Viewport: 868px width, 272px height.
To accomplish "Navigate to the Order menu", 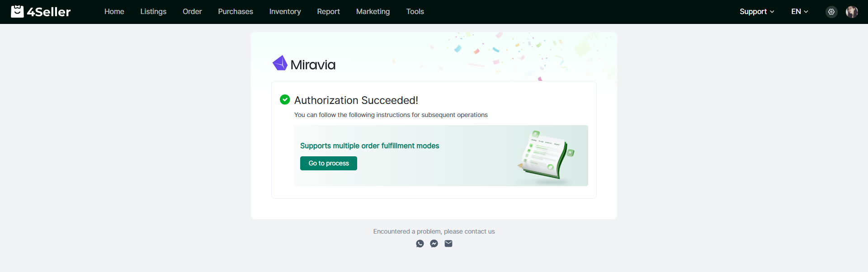I will click(192, 12).
